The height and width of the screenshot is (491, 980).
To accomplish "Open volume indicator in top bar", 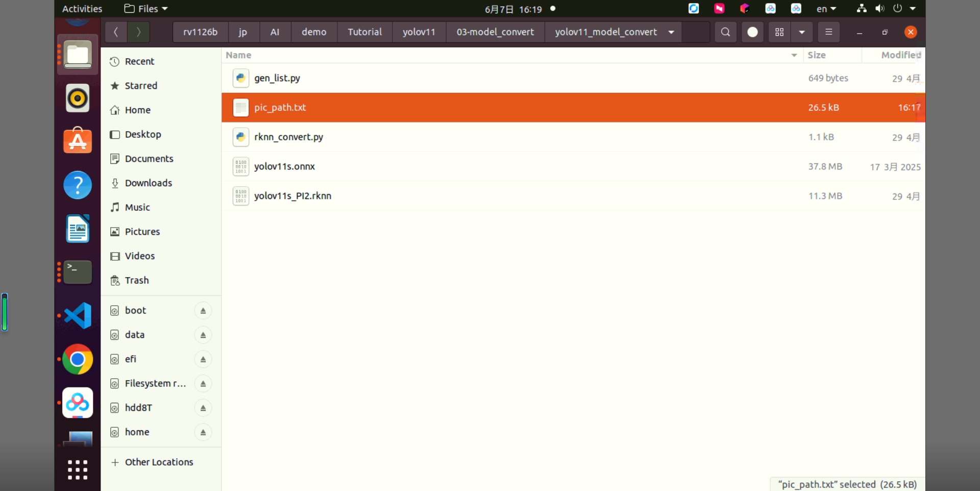I will point(880,9).
